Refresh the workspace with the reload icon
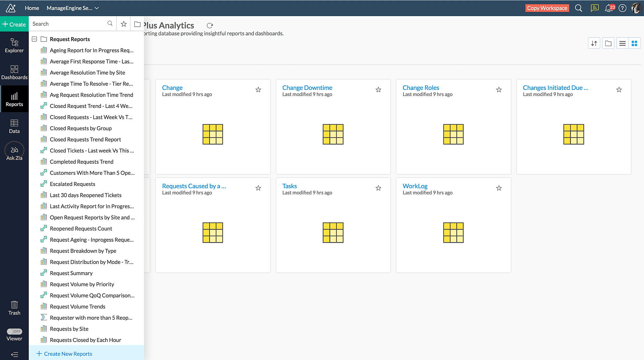 coord(210,25)
